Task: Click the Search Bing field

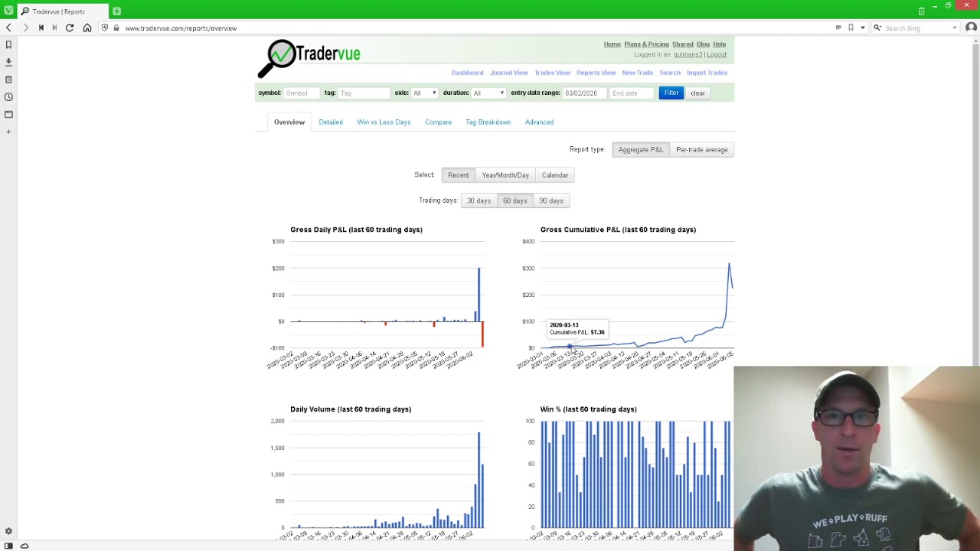Action: point(916,28)
